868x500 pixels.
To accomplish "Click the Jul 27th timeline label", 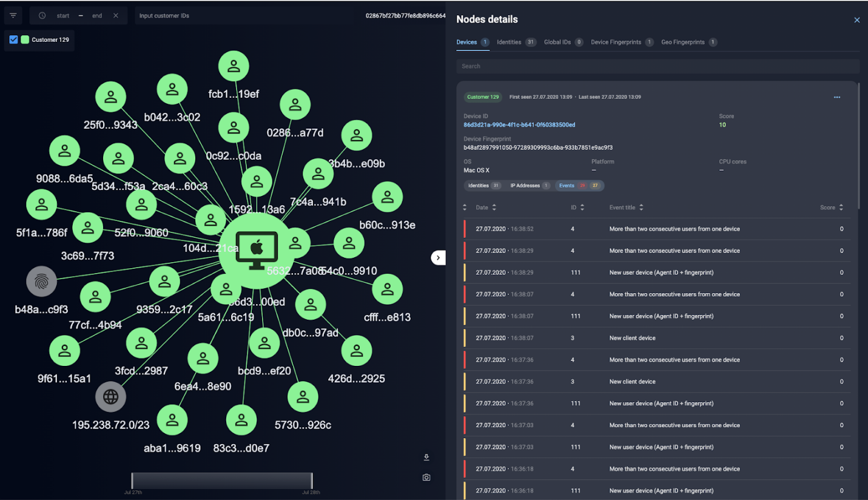I will pyautogui.click(x=133, y=492).
